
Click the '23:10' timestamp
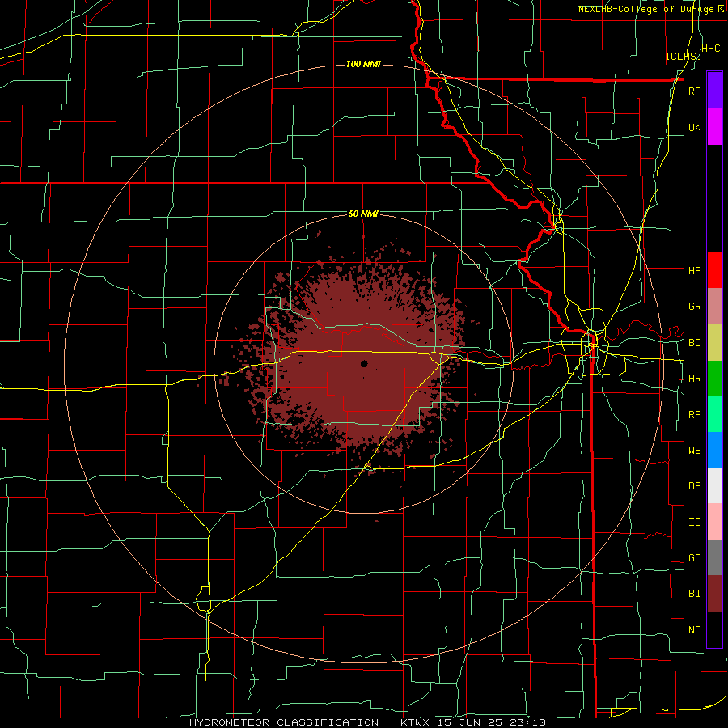[x=529, y=722]
